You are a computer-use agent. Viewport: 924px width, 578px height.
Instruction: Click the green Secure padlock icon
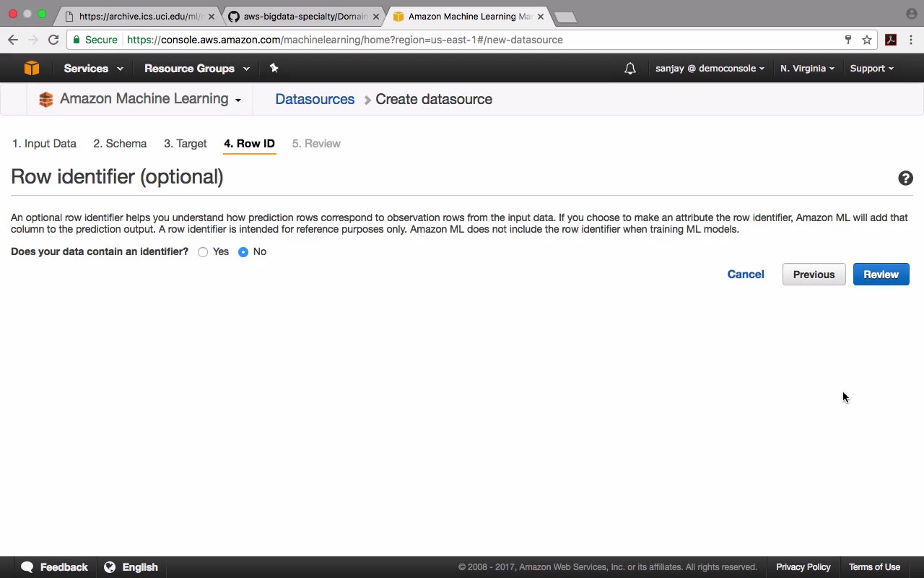[77, 40]
